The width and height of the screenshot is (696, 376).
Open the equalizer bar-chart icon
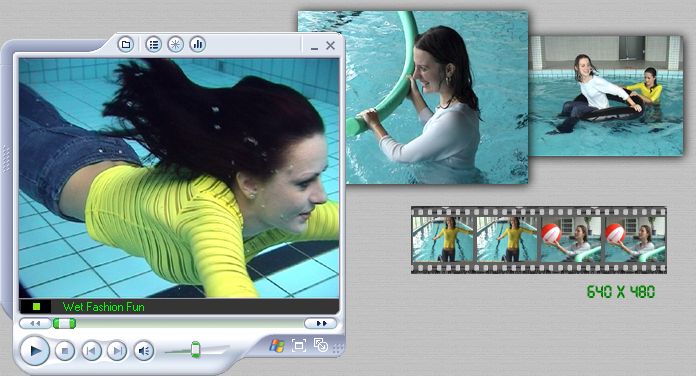point(198,44)
